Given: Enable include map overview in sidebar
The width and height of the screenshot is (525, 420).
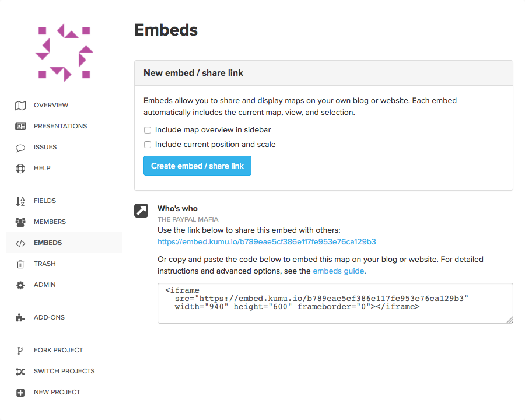Looking at the screenshot, I should coord(147,129).
